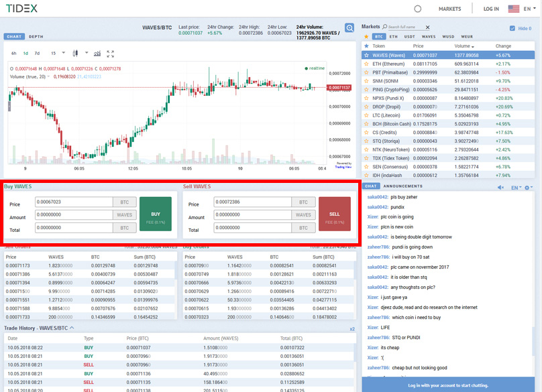Click the Buy WAVES Price field
Screen dimensions: 542x392
pyautogui.click(x=74, y=202)
